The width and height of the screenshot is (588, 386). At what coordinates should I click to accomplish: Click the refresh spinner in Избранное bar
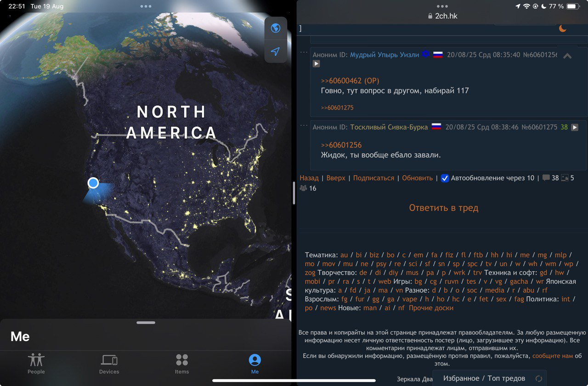pos(539,379)
